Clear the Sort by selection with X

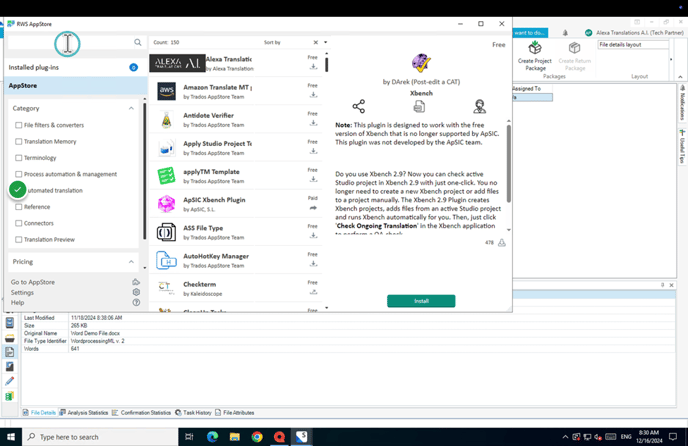315,42
